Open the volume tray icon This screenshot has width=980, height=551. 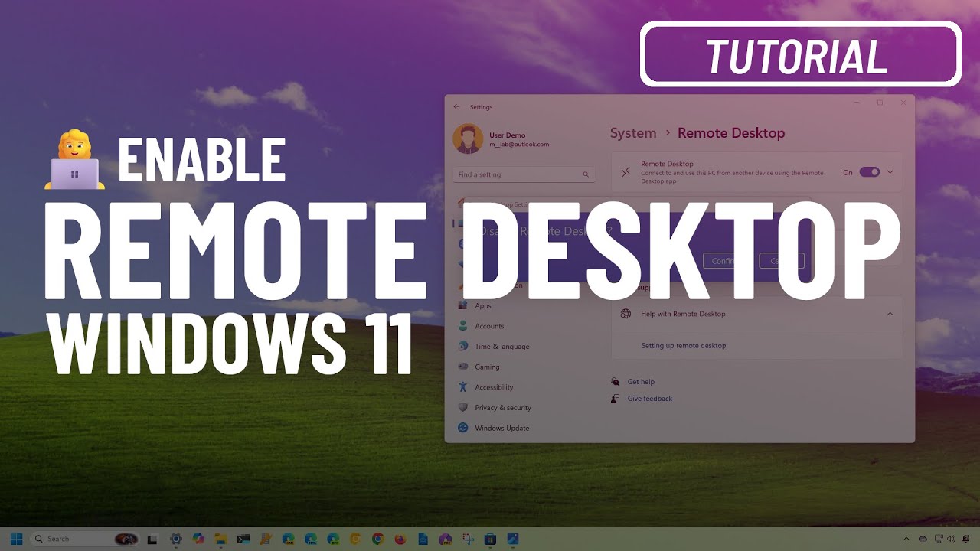point(951,539)
